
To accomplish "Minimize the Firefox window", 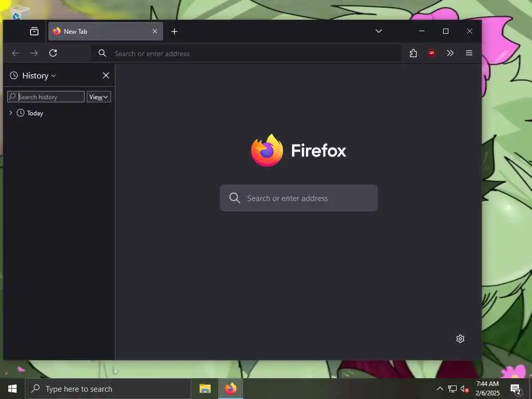I will pyautogui.click(x=422, y=31).
